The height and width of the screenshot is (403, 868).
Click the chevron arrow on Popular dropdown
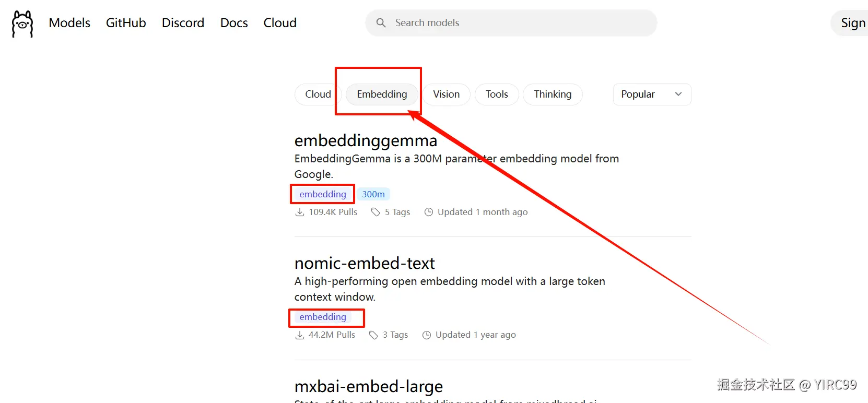678,94
